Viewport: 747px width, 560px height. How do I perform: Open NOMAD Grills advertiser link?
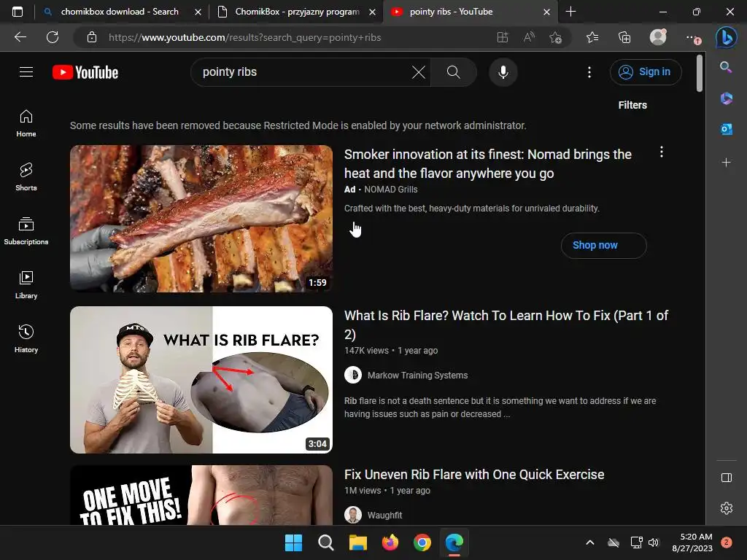point(391,190)
